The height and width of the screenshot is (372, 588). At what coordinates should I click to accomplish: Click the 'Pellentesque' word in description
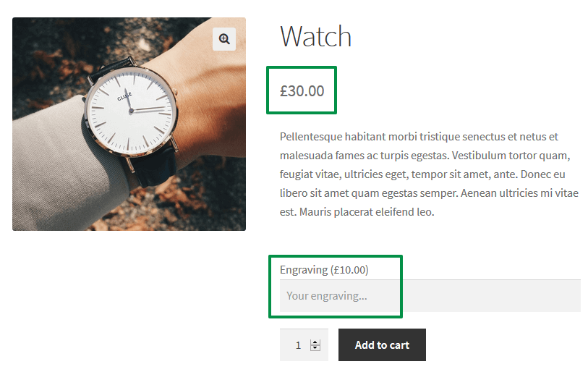point(311,137)
